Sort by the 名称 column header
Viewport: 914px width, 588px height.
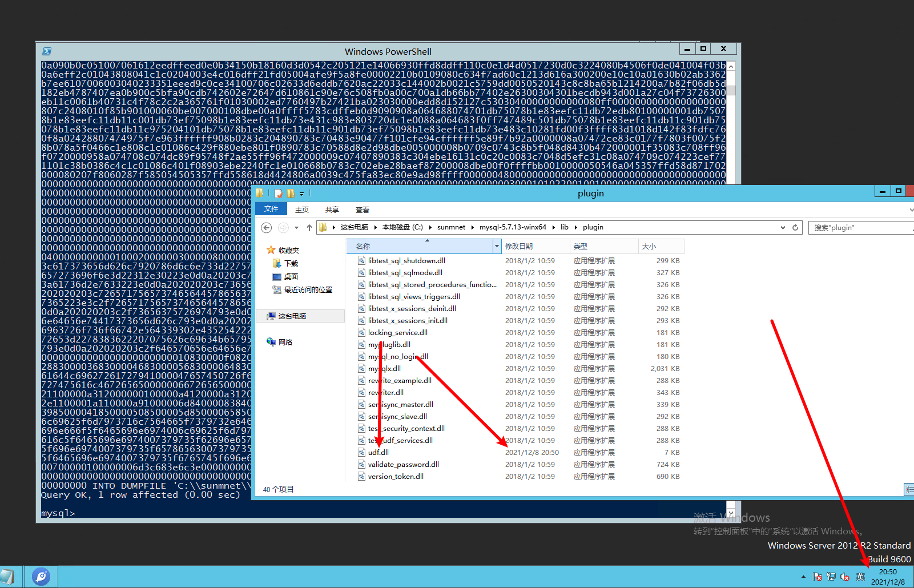(420, 246)
